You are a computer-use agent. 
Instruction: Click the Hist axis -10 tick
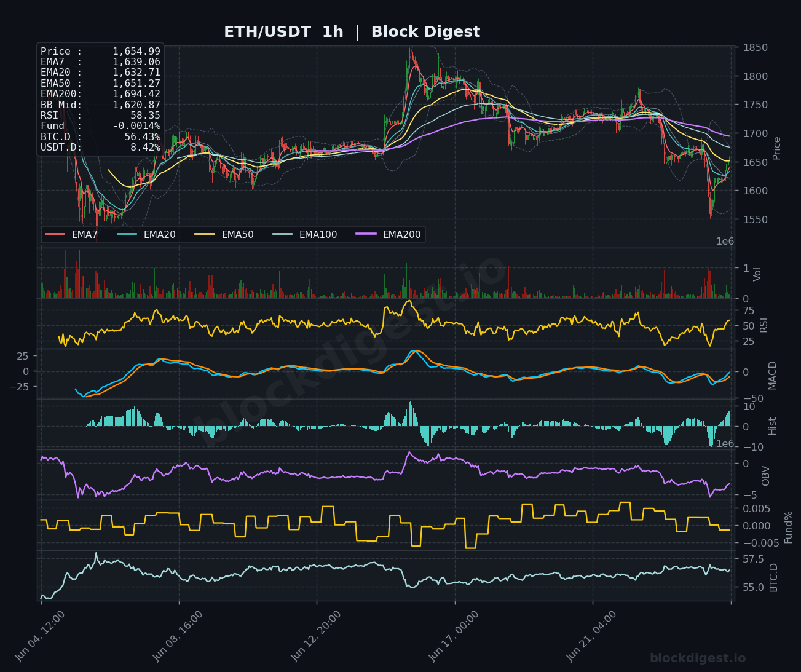pyautogui.click(x=752, y=447)
